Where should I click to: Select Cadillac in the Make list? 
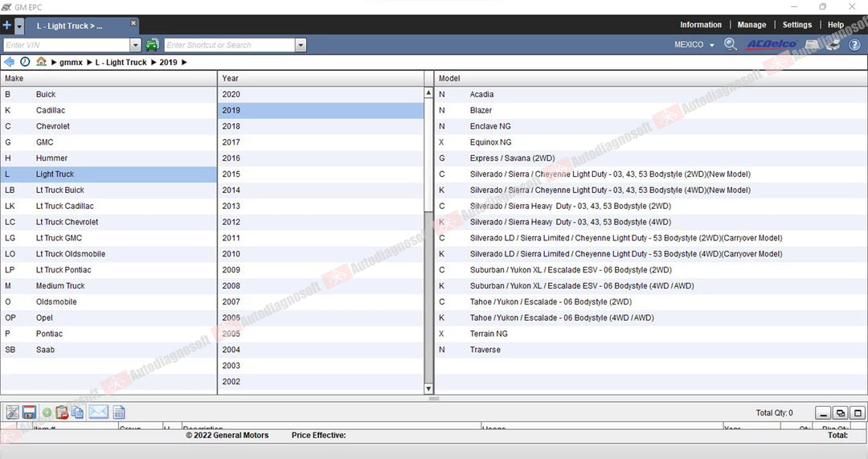coord(108,110)
